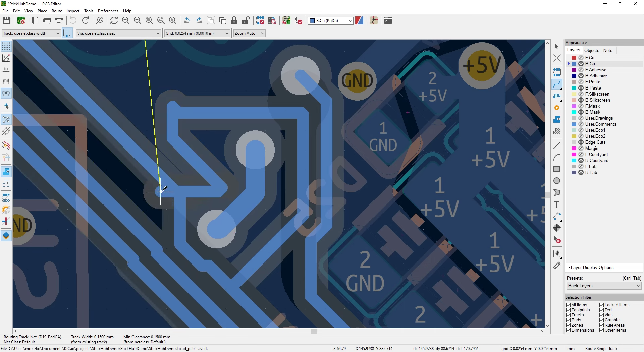The image size is (644, 352).
Task: Open the B.Cu active layer dropdown
Action: pyautogui.click(x=330, y=21)
